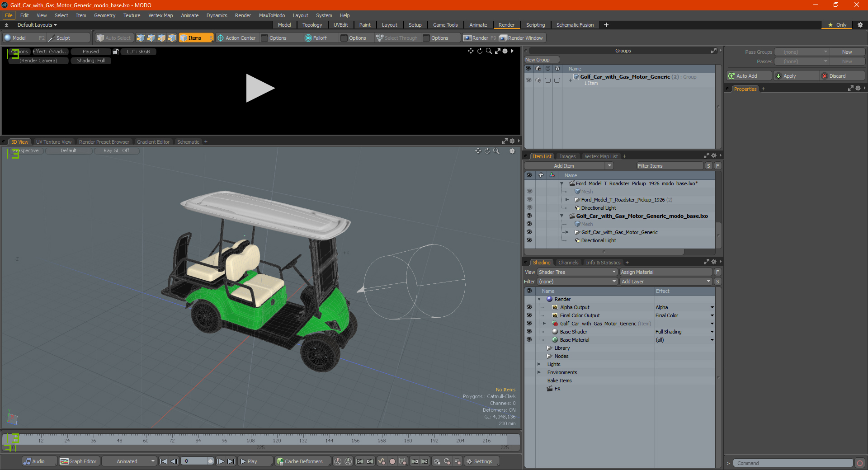Click the New Group button
This screenshot has width=868, height=470.
point(542,60)
